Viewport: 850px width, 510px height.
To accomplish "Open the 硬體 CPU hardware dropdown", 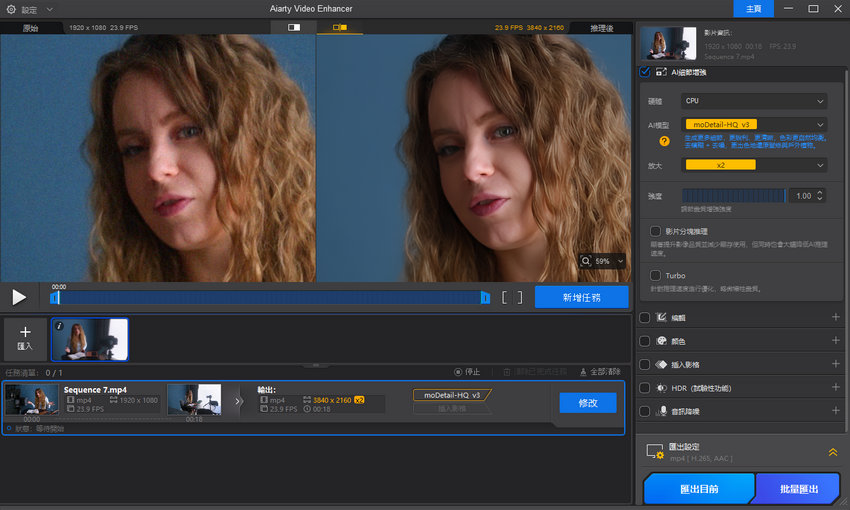I will [754, 101].
